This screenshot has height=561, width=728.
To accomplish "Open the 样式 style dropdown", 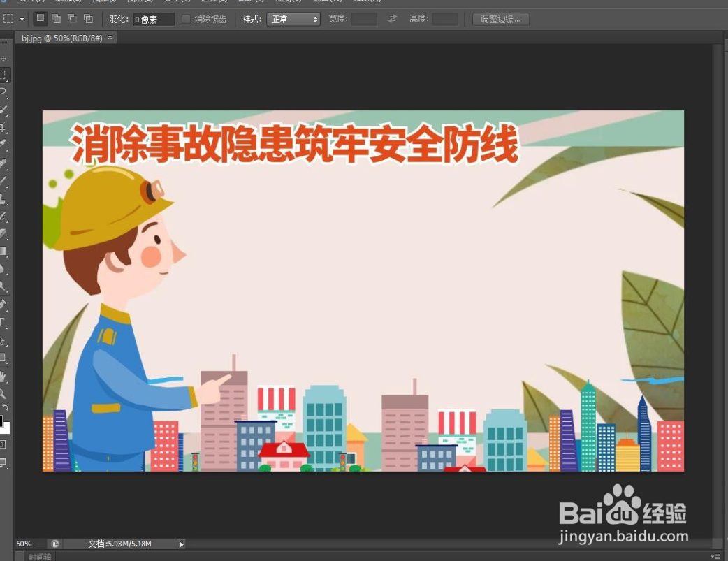I will coord(293,19).
